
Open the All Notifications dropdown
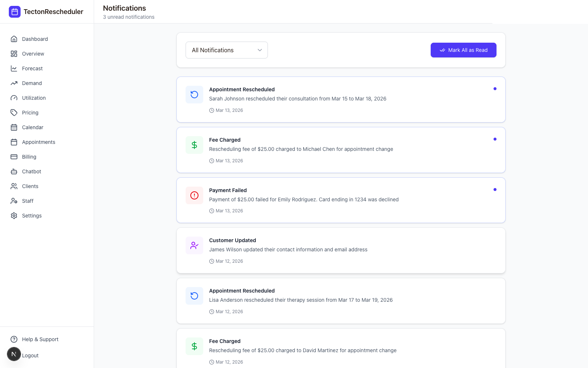(227, 50)
